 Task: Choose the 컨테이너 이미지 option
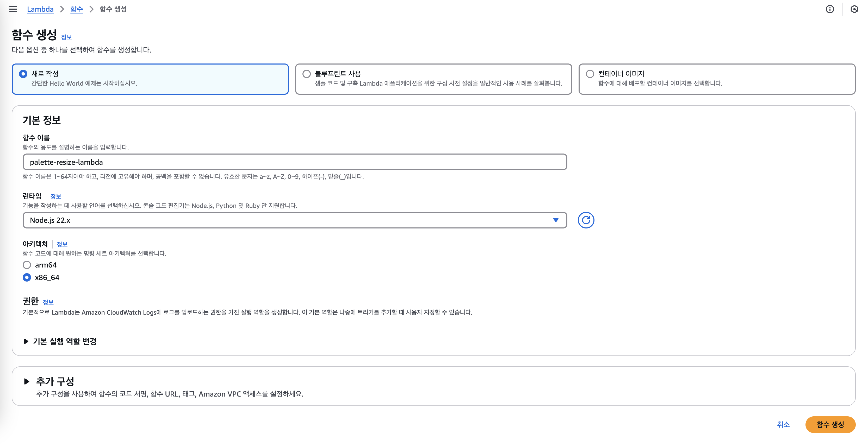(590, 74)
